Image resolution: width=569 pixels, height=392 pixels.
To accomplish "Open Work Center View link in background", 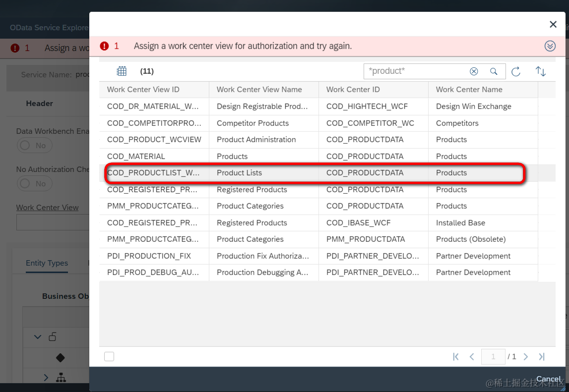I will pos(47,208).
